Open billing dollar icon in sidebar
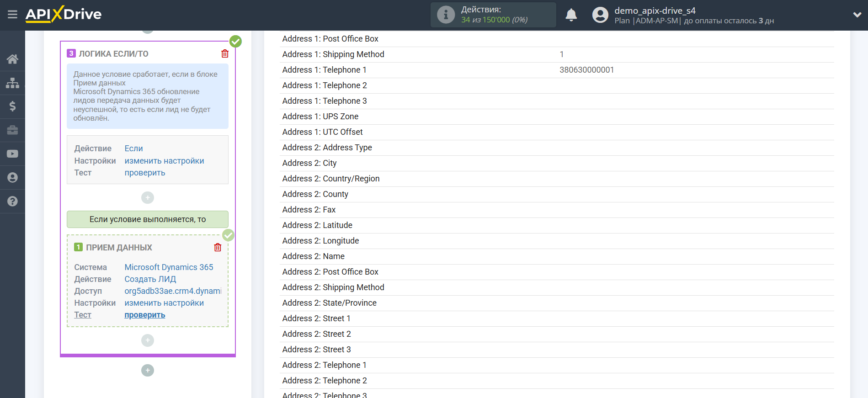 pyautogui.click(x=12, y=106)
